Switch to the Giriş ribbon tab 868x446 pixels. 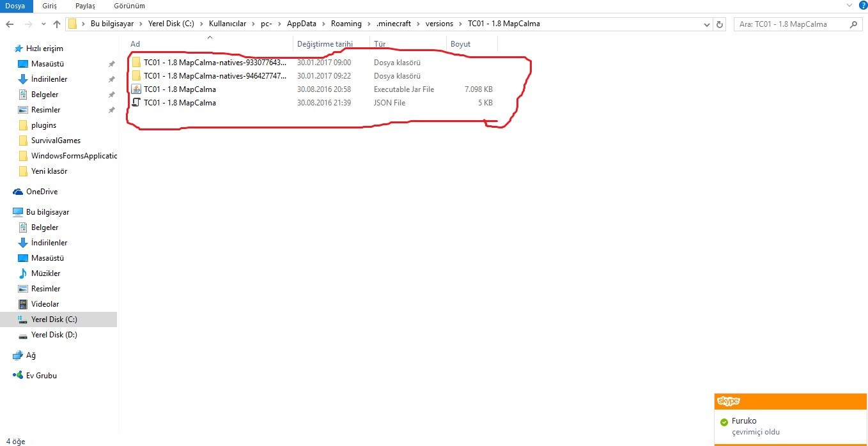tap(50, 6)
